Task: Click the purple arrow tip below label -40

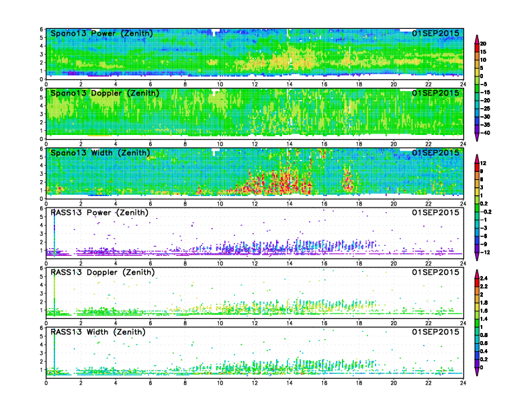Action: 477,137
